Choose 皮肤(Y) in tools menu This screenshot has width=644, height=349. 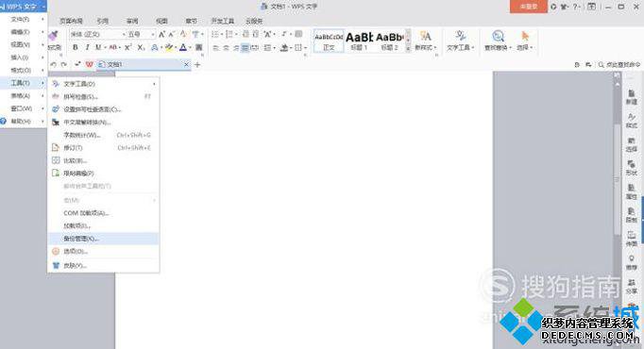click(x=104, y=265)
